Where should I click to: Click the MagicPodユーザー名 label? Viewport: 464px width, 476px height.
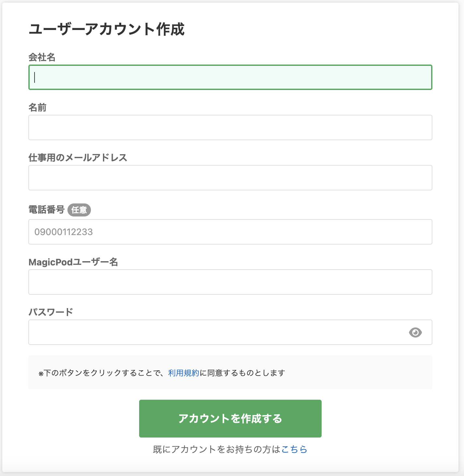(74, 262)
